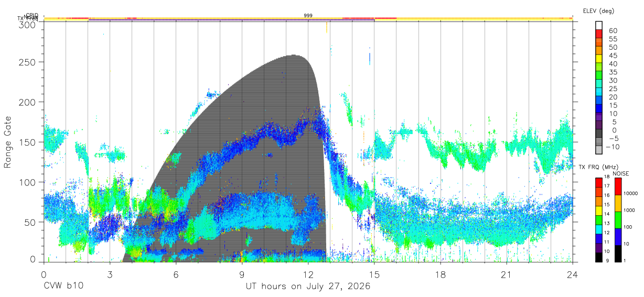Click the 30 tick on the ELEV scale
This screenshot has width=644, height=297.
point(613,81)
